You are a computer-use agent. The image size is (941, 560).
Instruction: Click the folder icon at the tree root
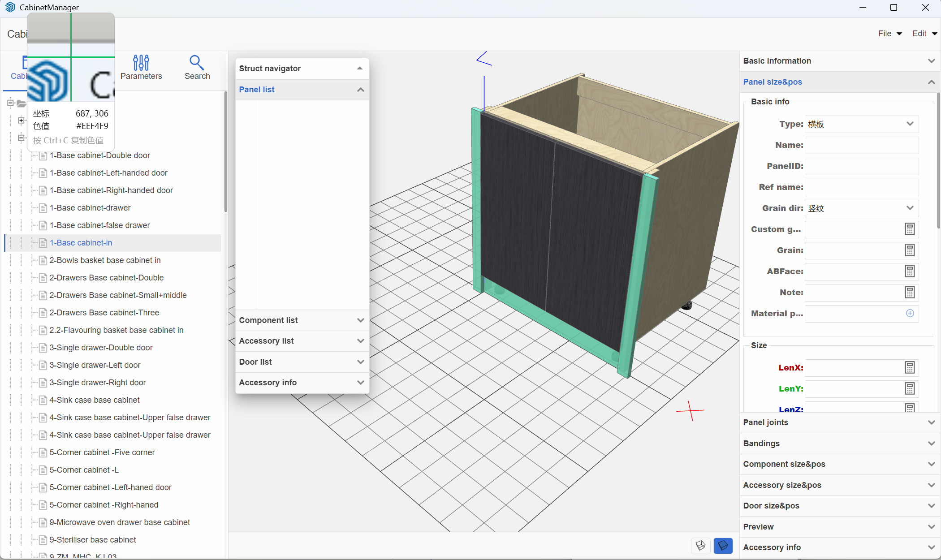pos(22,103)
